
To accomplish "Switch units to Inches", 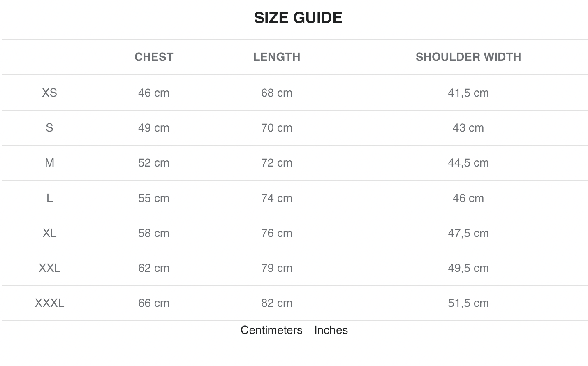I will [x=331, y=330].
